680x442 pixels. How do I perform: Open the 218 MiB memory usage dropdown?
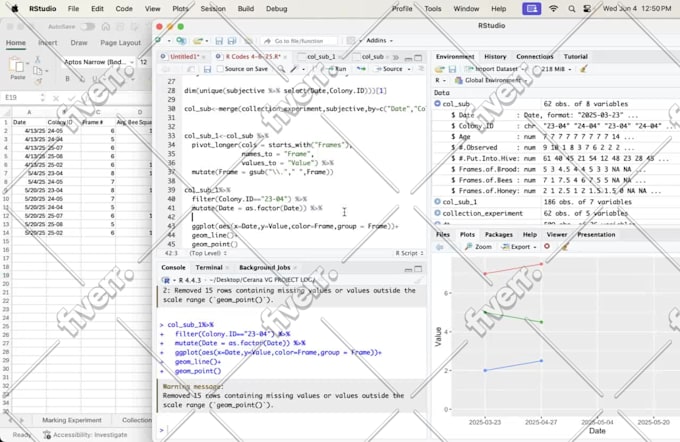click(556, 69)
